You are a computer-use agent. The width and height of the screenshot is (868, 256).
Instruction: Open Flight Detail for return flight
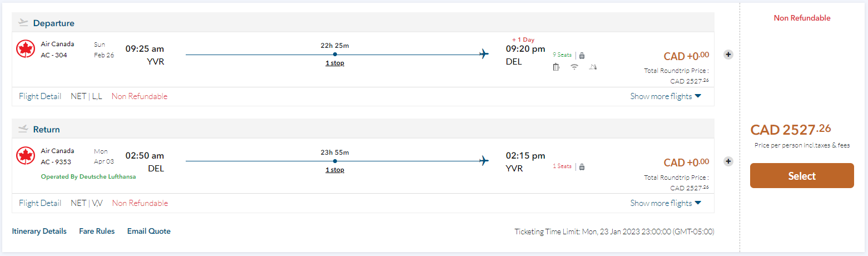click(x=40, y=203)
